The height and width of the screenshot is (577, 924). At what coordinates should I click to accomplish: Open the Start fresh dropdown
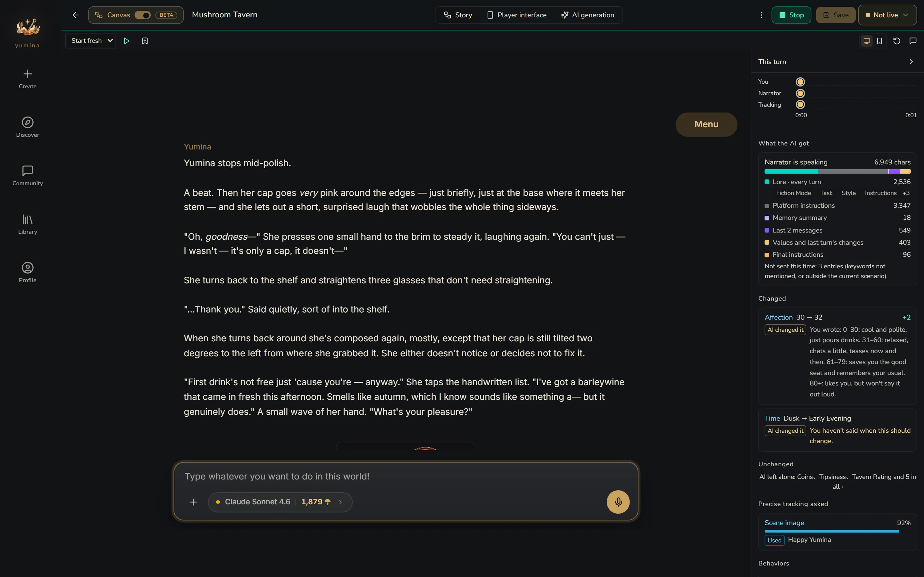coord(91,41)
